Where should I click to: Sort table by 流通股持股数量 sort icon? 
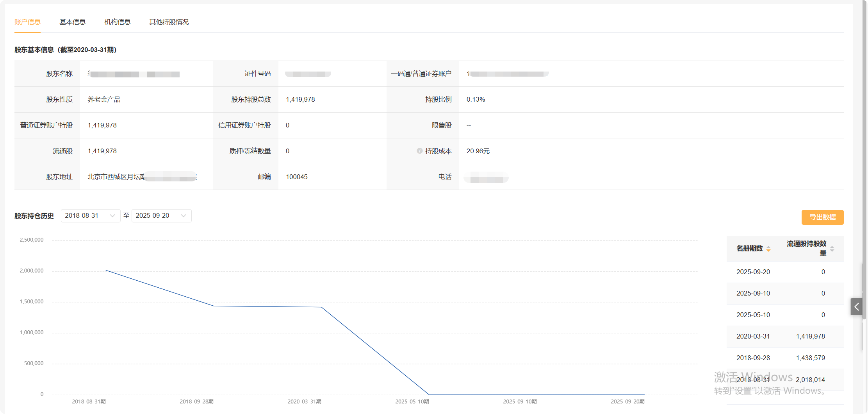point(832,249)
